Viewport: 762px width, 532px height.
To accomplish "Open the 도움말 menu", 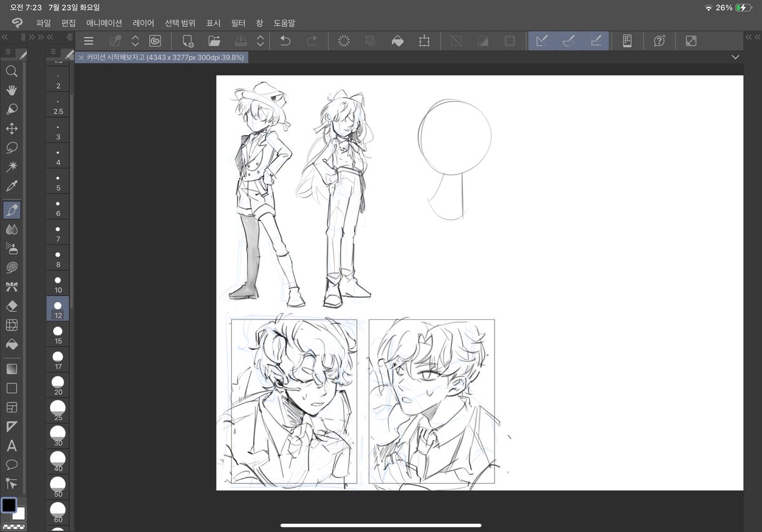I will pos(284,23).
